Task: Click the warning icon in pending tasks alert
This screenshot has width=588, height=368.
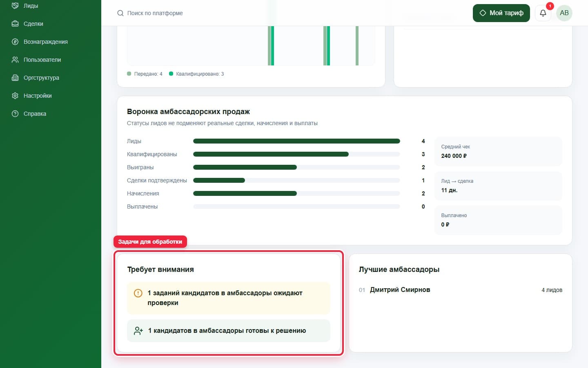Action: point(138,293)
